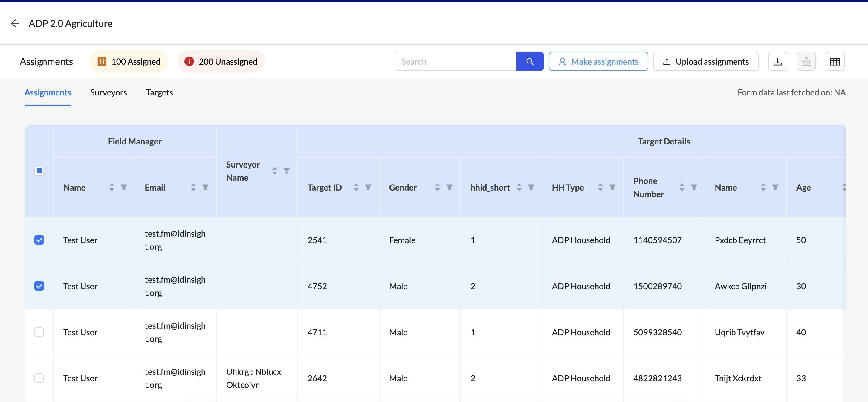
Task: Toggle the select-all header checkbox
Action: [39, 171]
